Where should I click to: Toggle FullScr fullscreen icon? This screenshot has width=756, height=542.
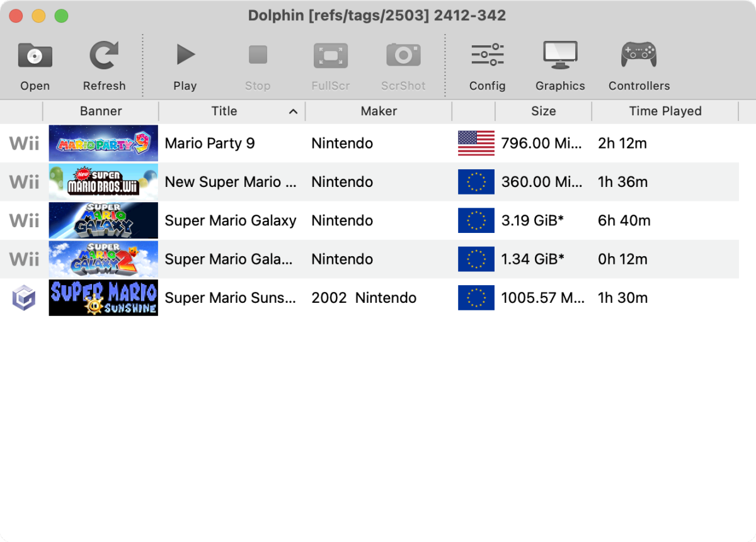(x=331, y=55)
